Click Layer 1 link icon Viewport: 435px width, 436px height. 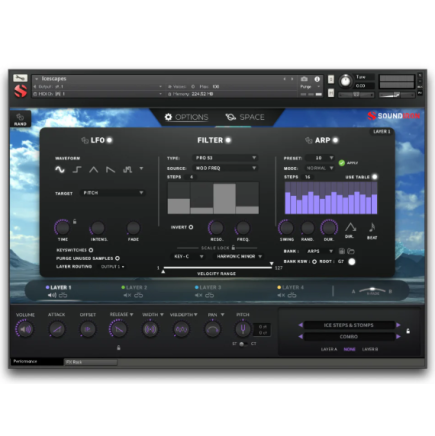point(63,295)
